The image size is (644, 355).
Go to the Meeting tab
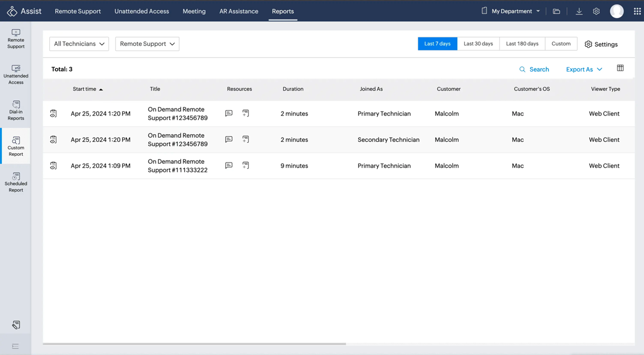pos(194,11)
